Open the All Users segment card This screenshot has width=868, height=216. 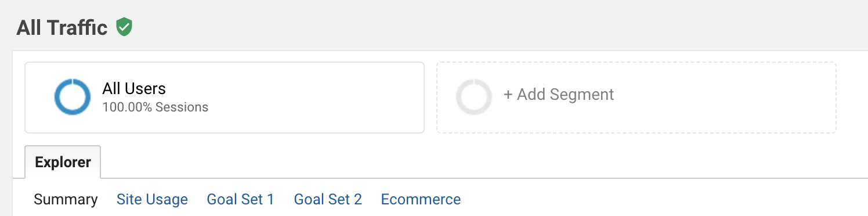click(x=225, y=98)
